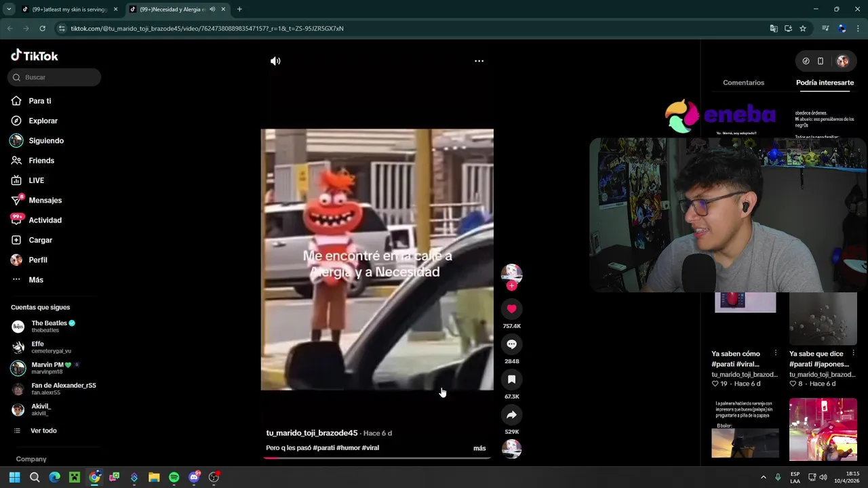The width and height of the screenshot is (868, 488).
Task: Click the install app icon in address bar
Action: 788,28
